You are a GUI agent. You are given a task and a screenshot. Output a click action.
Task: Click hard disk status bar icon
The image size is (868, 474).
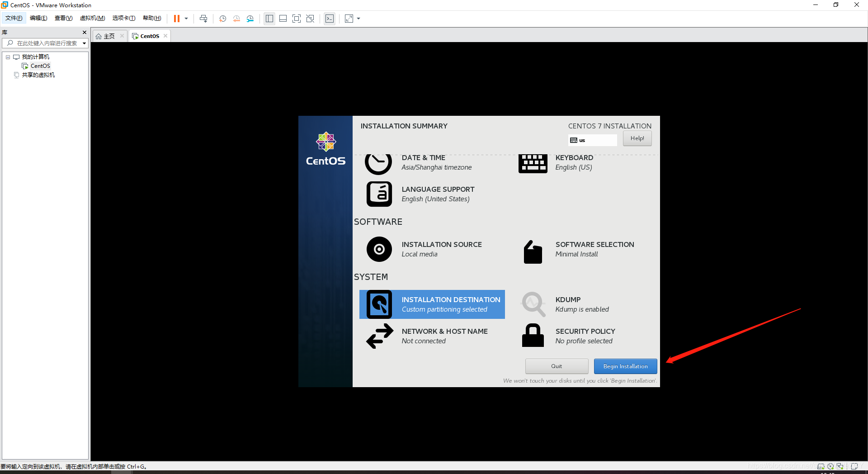pos(821,466)
